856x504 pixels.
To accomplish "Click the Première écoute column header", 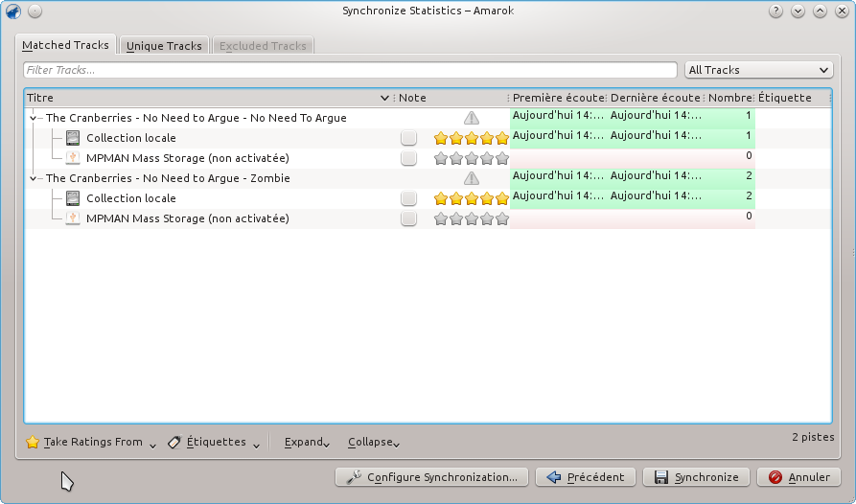I will [x=558, y=98].
